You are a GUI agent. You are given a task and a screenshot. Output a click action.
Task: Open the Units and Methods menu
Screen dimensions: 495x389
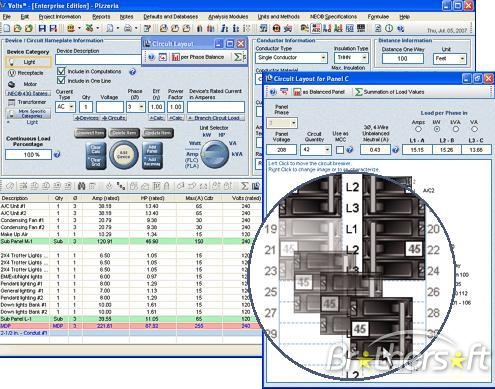pos(278,17)
